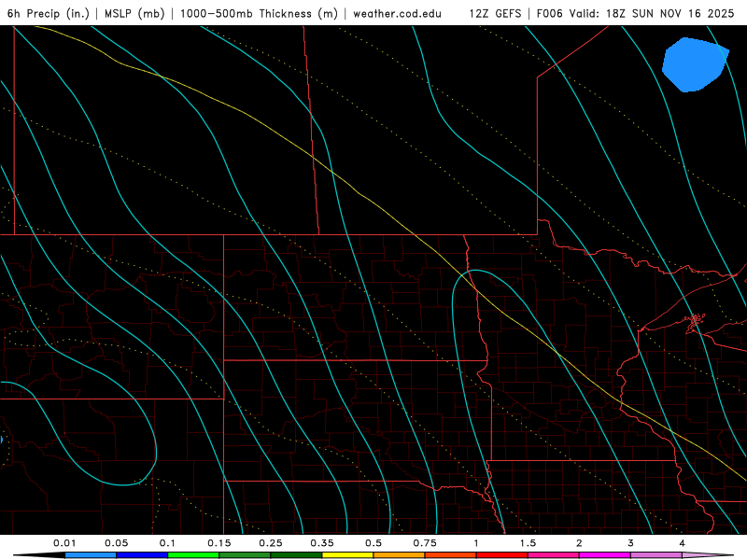Click the legend value 2
747x560 pixels.
[579, 543]
